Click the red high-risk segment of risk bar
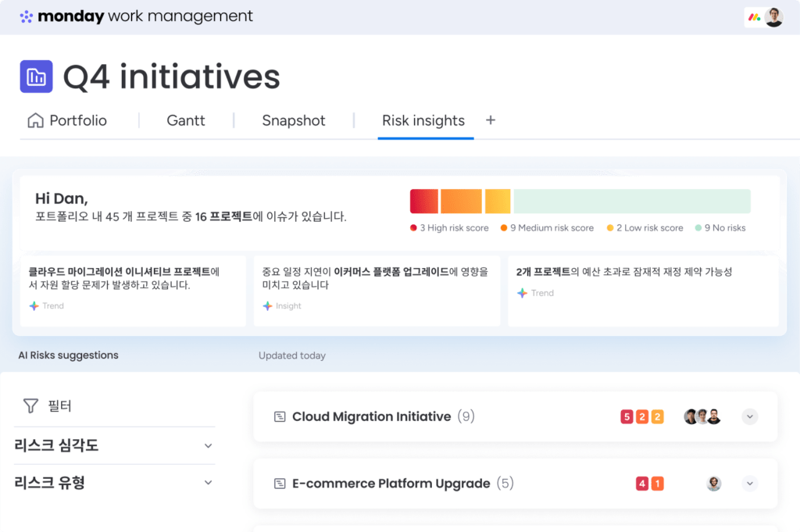Screen dimensions: 800x532 pos(423,202)
